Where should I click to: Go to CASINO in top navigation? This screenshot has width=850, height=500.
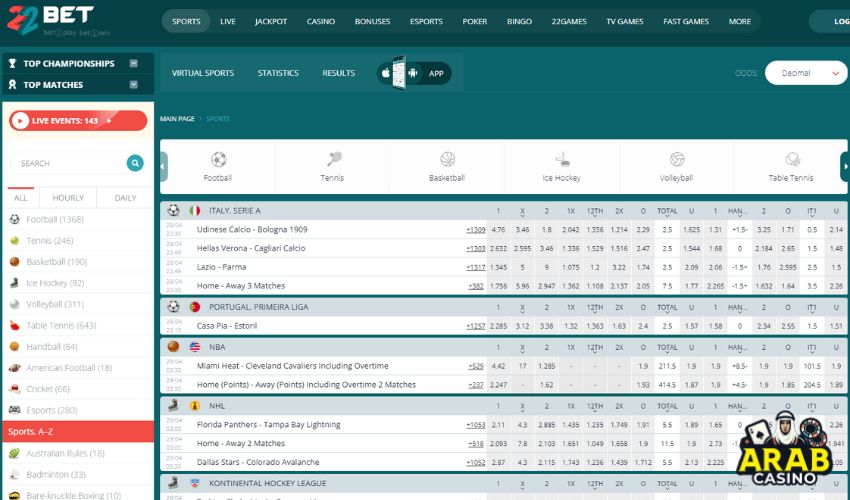321,22
